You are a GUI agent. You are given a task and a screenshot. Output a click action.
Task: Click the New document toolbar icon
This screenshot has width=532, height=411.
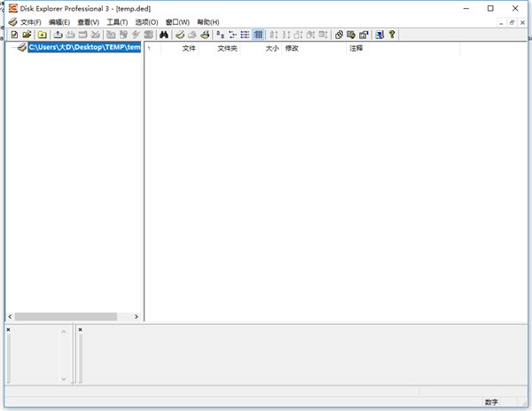tap(14, 35)
